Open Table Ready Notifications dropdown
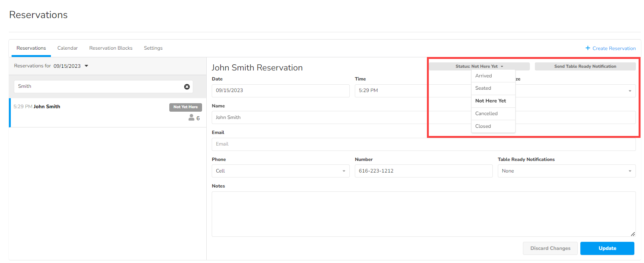This screenshot has height=263, width=644. [x=566, y=171]
